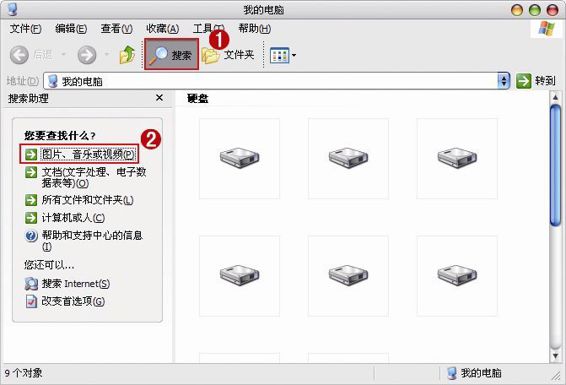The image size is (566, 385).
Task: Select first hard disk in top row
Action: (x=239, y=158)
